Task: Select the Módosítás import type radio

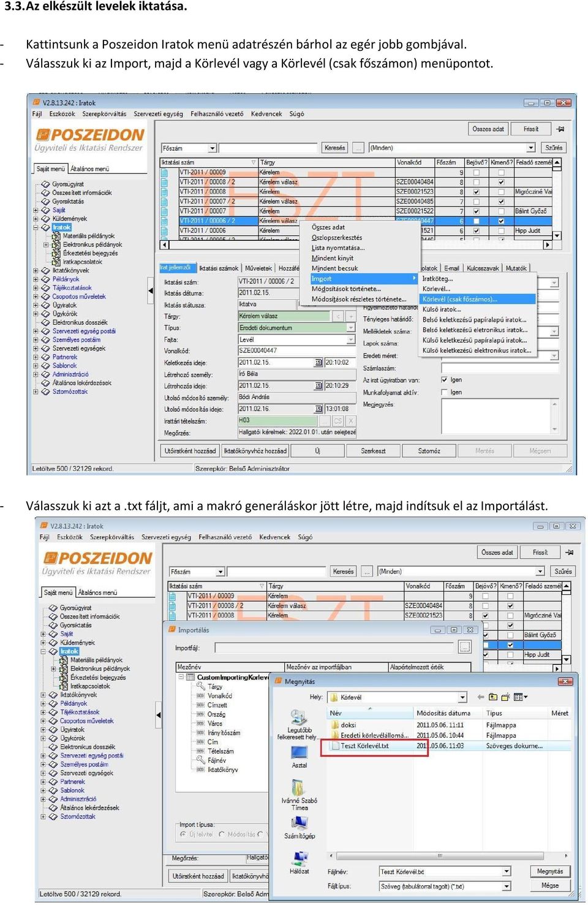Action: (x=222, y=834)
